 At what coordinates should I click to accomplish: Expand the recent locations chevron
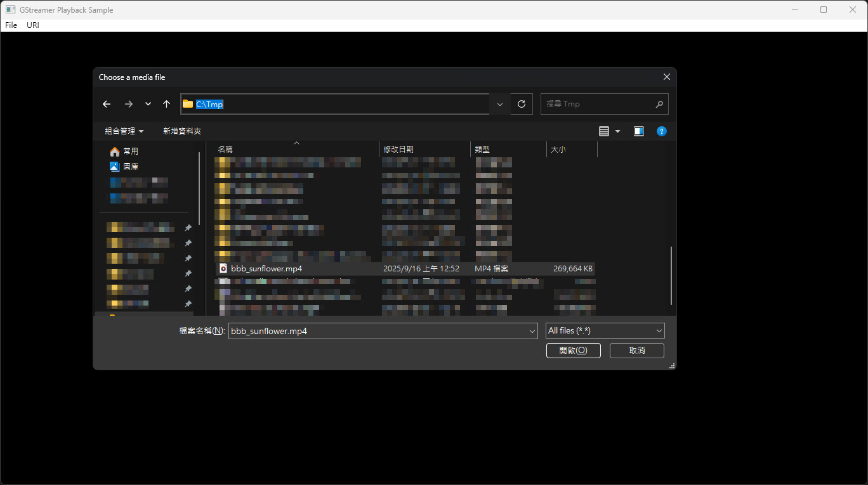(148, 104)
